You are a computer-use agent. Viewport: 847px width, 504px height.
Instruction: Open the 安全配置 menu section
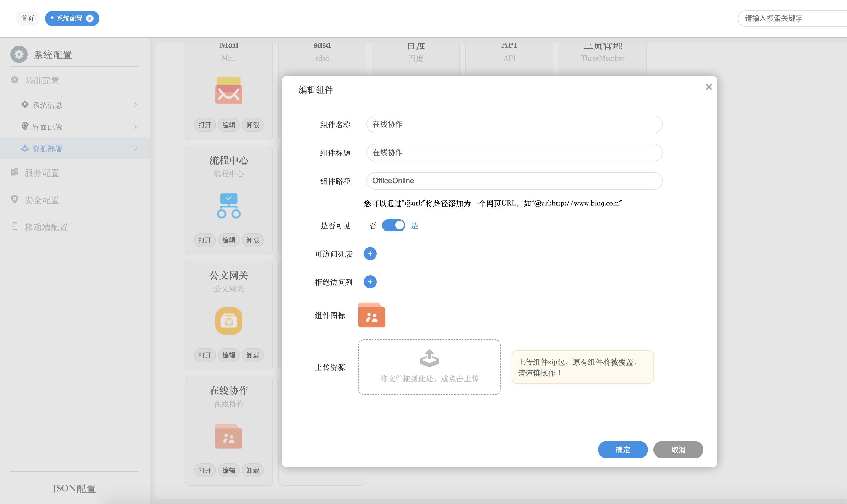pyautogui.click(x=42, y=200)
